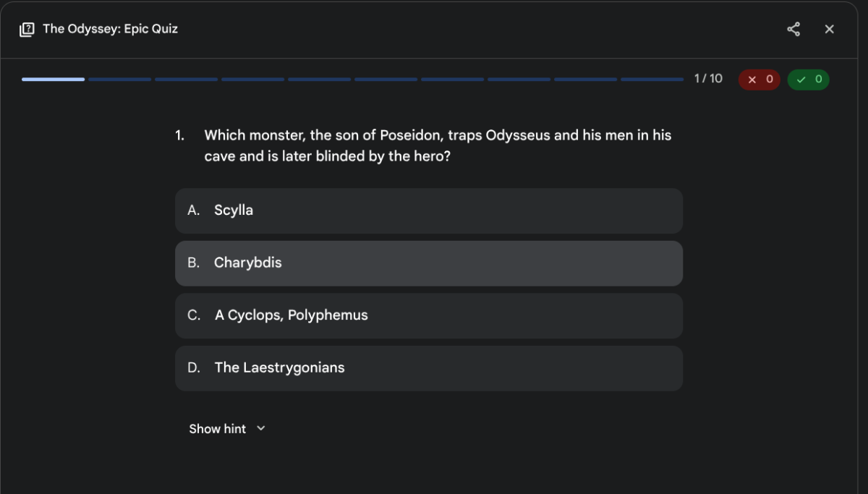
Task: Click the letter C option label
Action: (x=194, y=315)
